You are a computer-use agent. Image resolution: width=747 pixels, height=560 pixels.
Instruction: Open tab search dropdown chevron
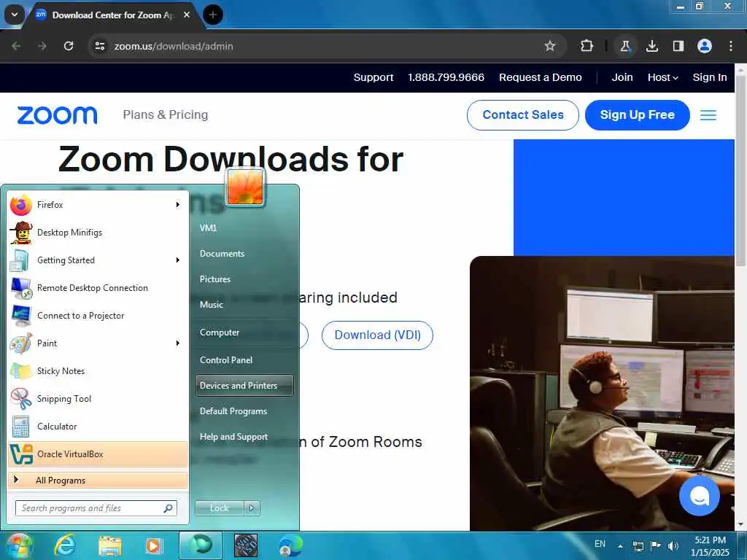15,15
